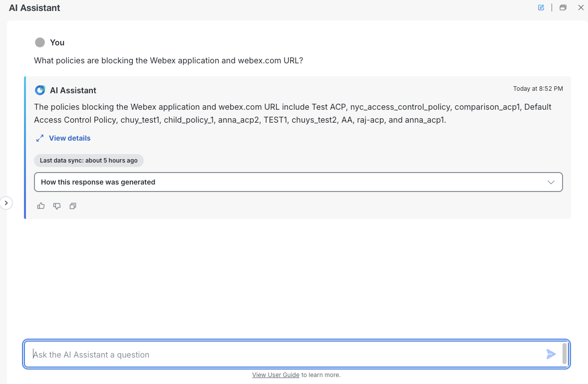Click the AI Assistant panel title
The width and height of the screenshot is (588, 384).
(34, 8)
